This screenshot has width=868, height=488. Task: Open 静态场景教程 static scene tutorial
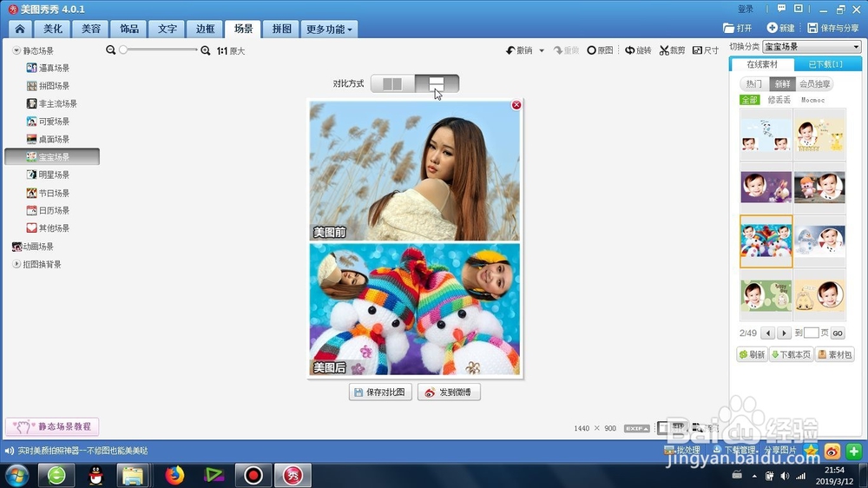click(x=52, y=426)
